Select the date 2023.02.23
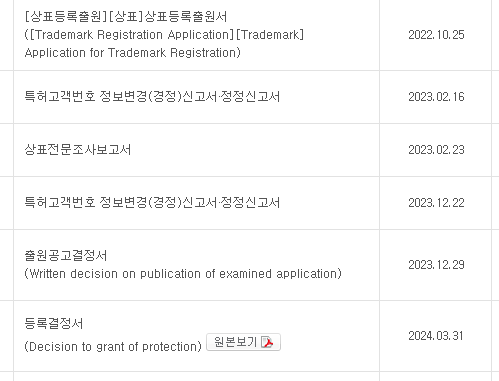This screenshot has width=499, height=381. point(436,150)
